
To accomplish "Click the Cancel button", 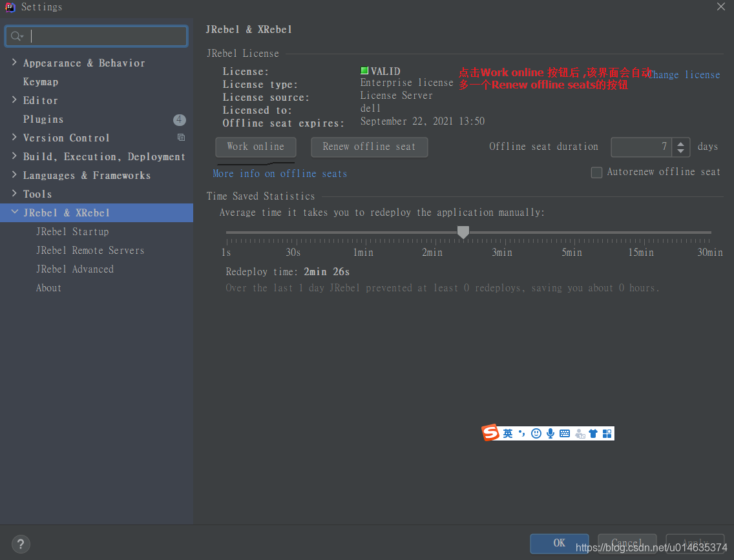I will [x=627, y=543].
